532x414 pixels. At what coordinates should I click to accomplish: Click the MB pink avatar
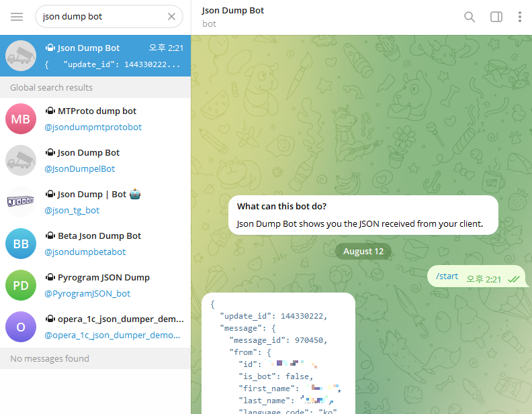click(x=21, y=119)
